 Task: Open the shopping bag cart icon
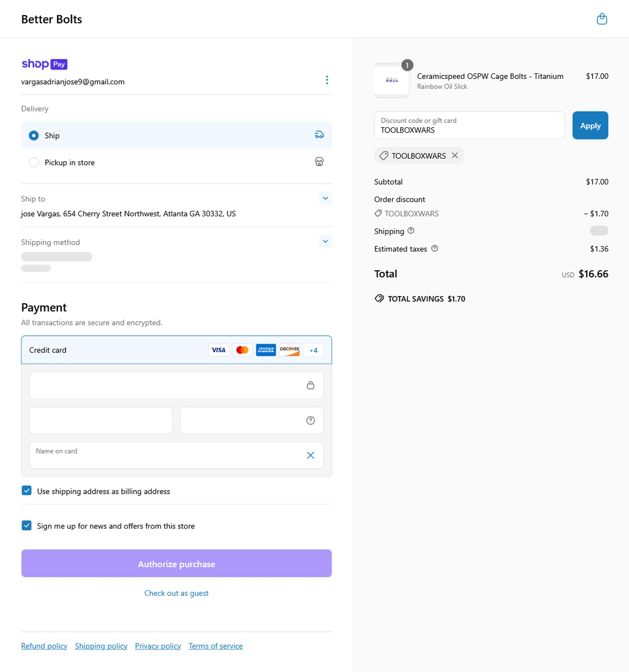(602, 19)
